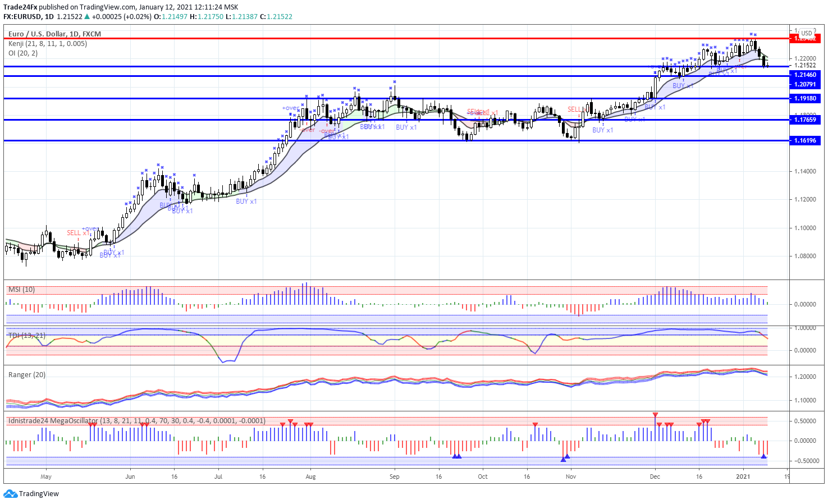Click the O:1.21497 open value in header

[171, 16]
